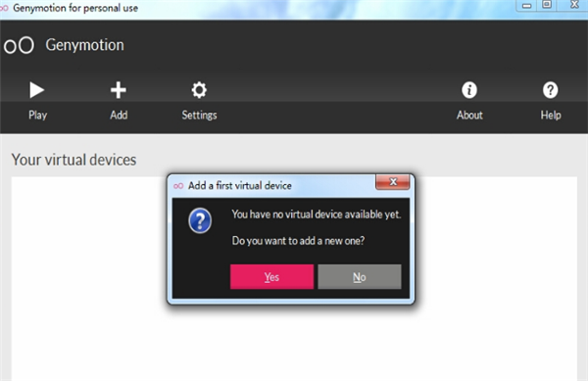Decline with the No button

tap(360, 277)
